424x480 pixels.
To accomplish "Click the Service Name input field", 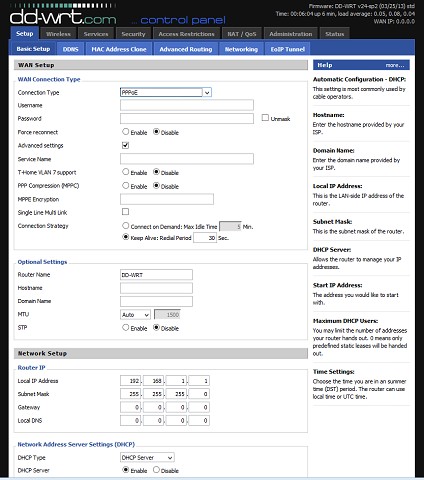I will (x=187, y=159).
